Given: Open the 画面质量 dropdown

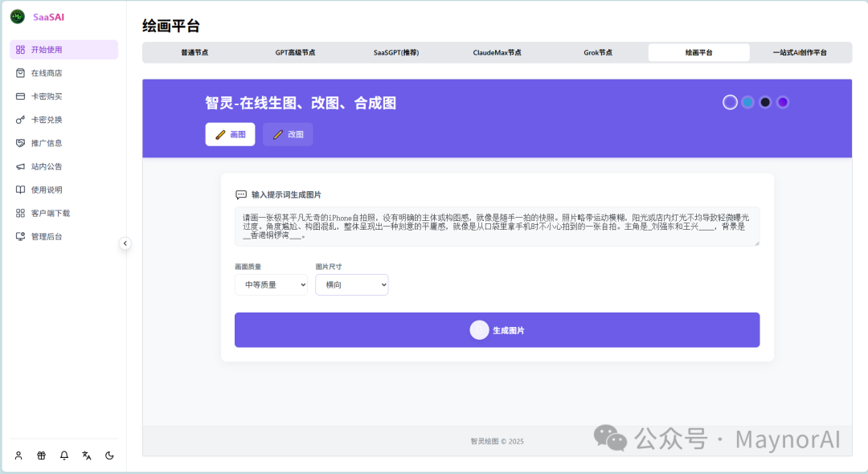Looking at the screenshot, I should (x=272, y=285).
